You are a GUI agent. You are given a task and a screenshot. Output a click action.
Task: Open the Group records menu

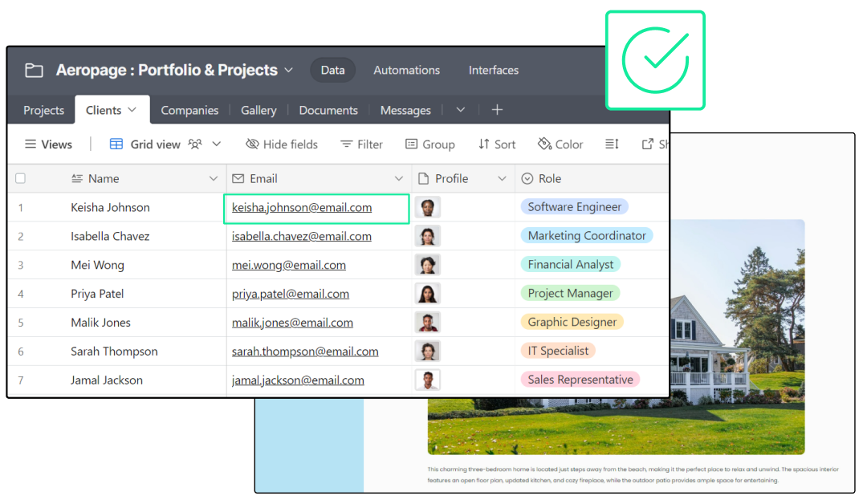tap(430, 144)
